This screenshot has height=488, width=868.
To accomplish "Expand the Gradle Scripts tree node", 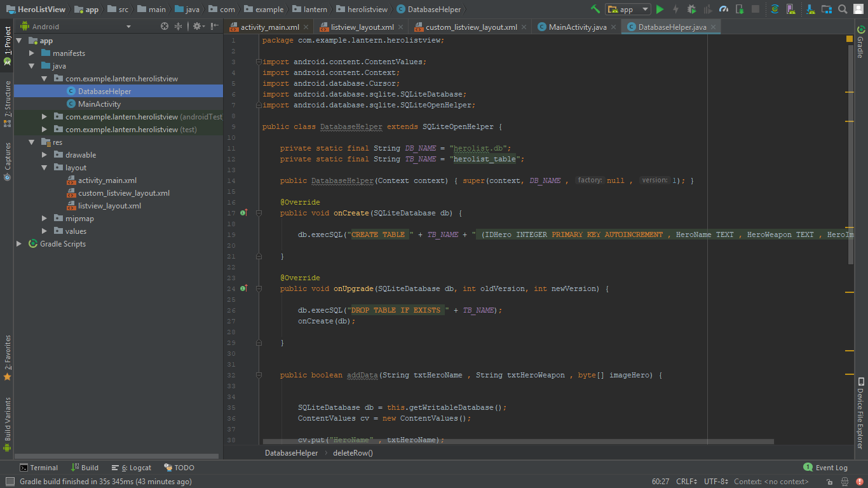I will point(19,244).
